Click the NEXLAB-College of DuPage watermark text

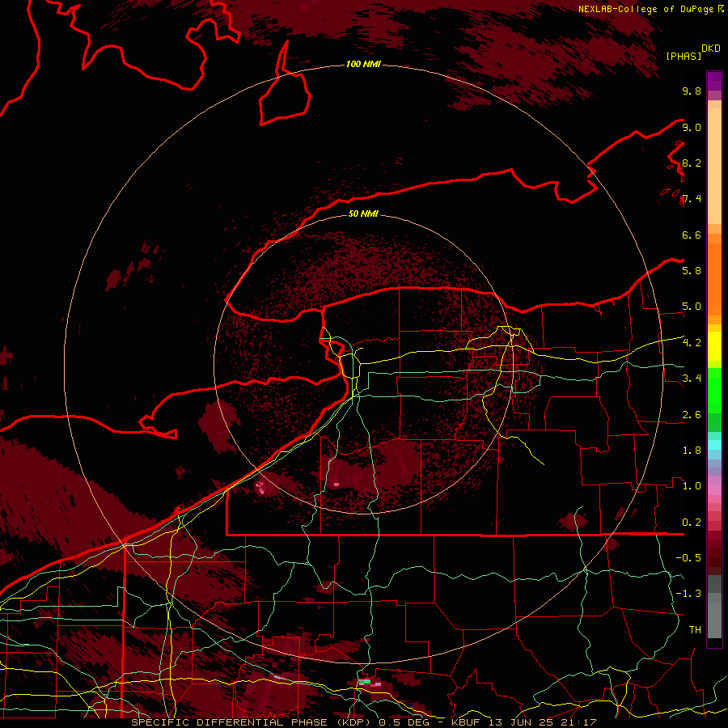pos(651,9)
